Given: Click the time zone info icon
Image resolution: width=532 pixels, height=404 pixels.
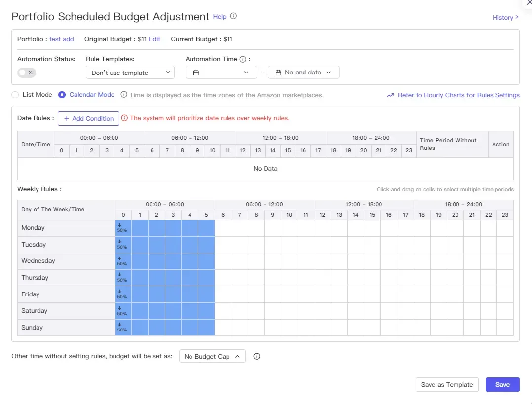Looking at the screenshot, I should tap(124, 95).
